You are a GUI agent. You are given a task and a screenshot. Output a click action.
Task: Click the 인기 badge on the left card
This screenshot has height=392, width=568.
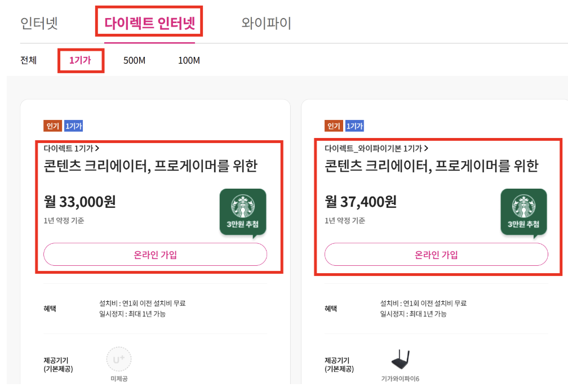(54, 125)
